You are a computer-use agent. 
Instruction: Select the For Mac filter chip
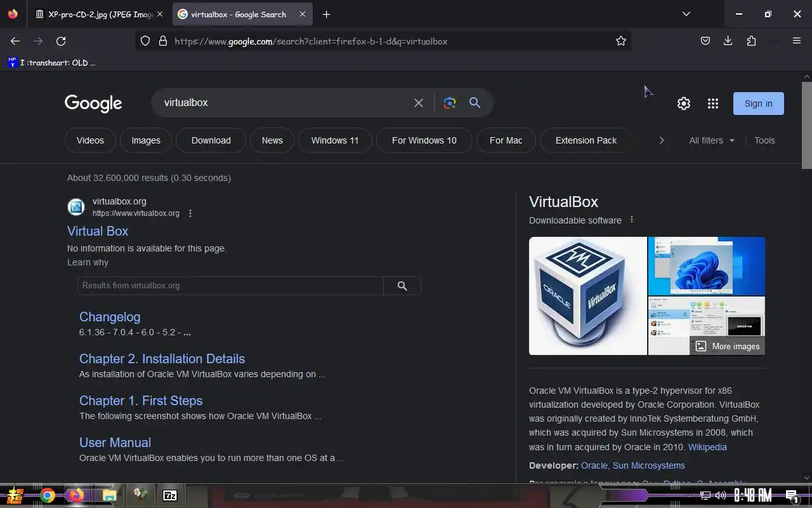[x=506, y=140]
